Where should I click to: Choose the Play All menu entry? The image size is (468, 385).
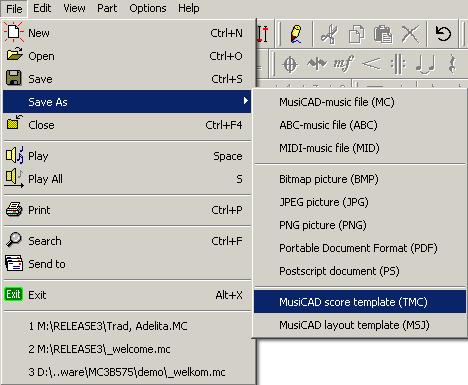127,179
